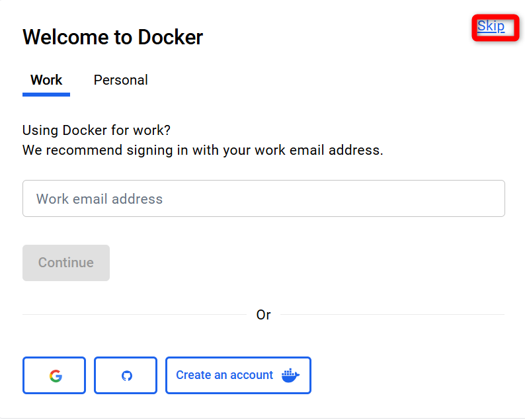Image resolution: width=525 pixels, height=420 pixels.
Task: Click the blue underline beneath Work
Action: (x=46, y=95)
